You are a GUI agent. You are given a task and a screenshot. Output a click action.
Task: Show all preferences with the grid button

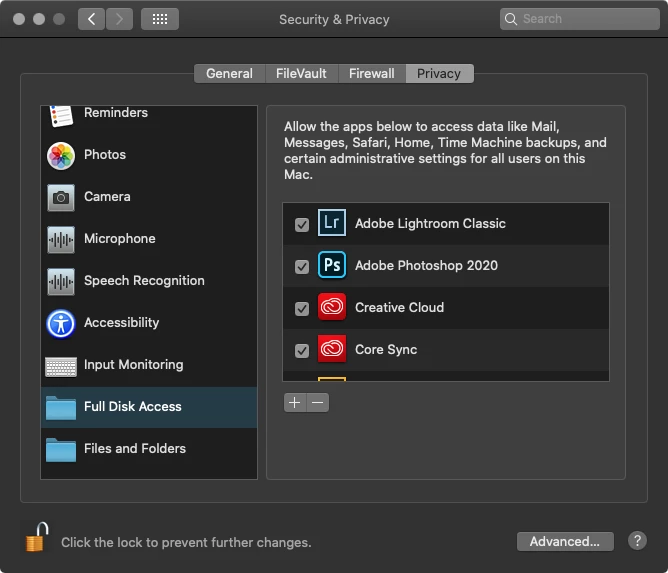[x=160, y=19]
